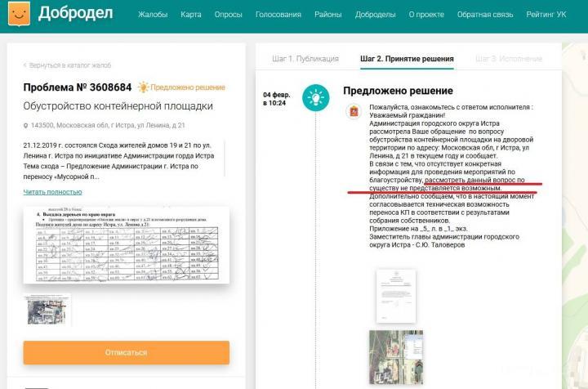Click the administration emblem avatar icon
The image size is (588, 389).
(x=354, y=111)
